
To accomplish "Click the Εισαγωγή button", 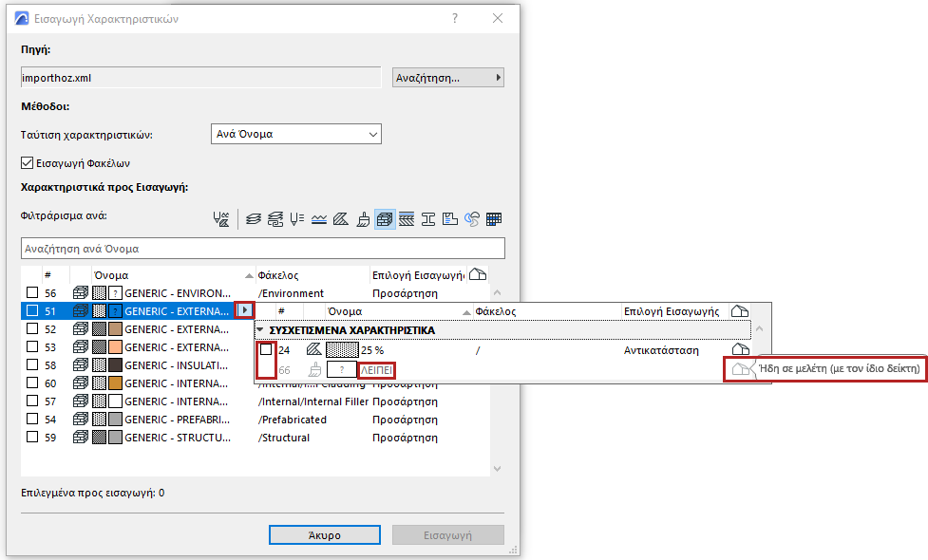I will click(x=447, y=534).
